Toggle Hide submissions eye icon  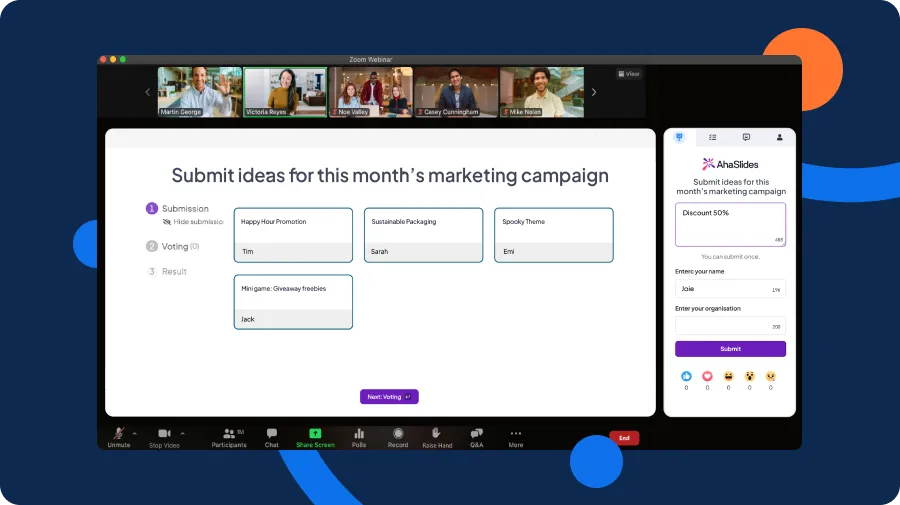167,222
